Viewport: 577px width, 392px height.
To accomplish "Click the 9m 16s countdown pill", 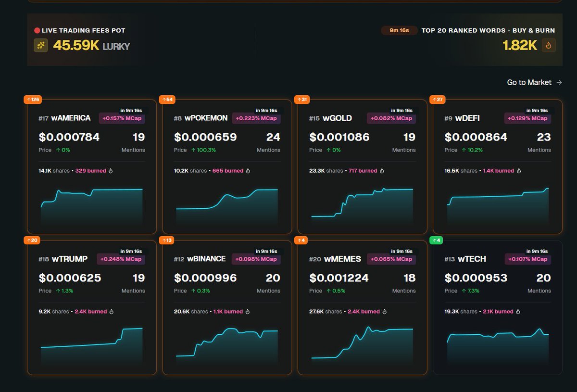I will coord(399,30).
